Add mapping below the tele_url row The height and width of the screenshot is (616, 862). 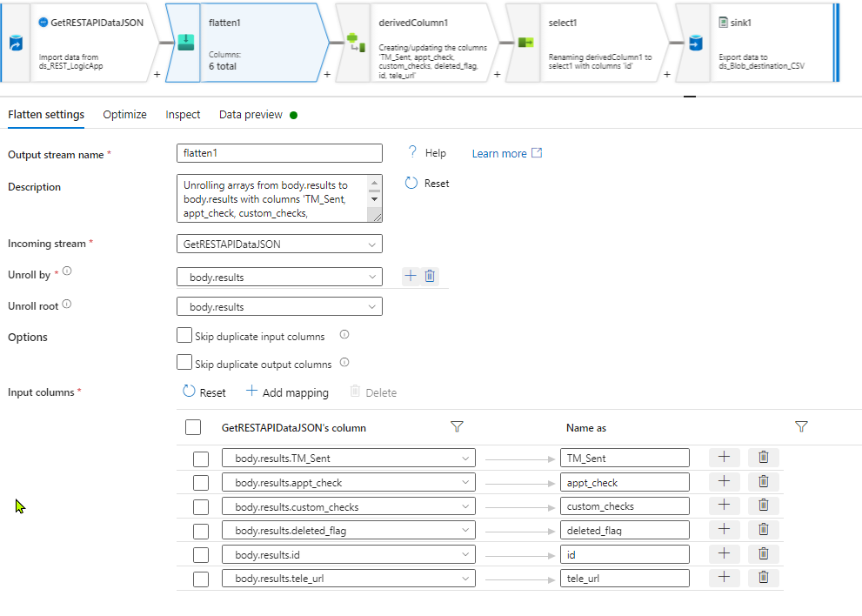tap(724, 577)
